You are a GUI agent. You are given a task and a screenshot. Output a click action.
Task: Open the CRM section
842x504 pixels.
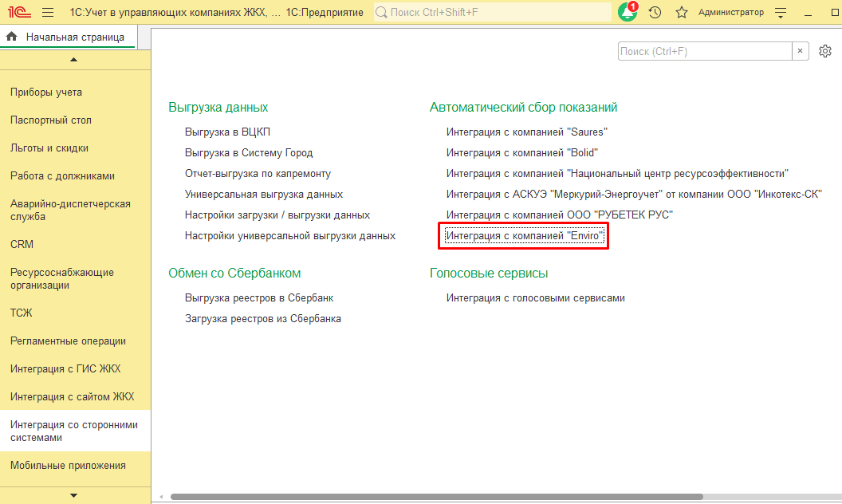[x=22, y=244]
